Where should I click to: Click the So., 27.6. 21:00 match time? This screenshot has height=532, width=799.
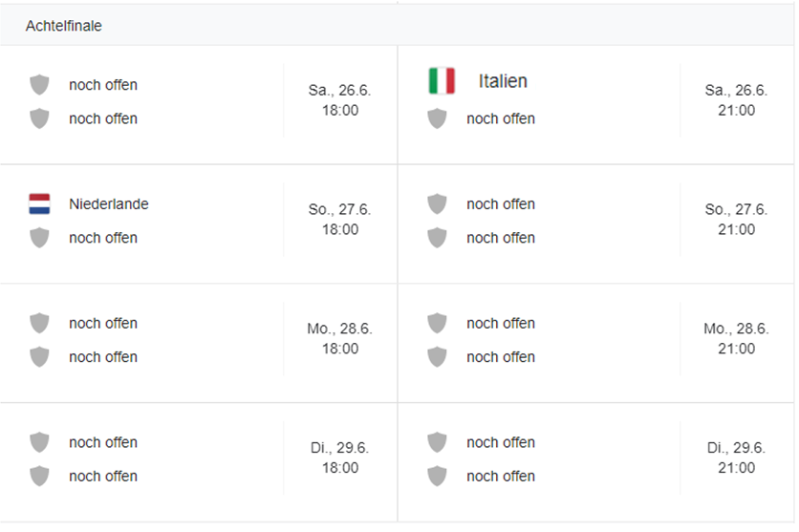736,220
